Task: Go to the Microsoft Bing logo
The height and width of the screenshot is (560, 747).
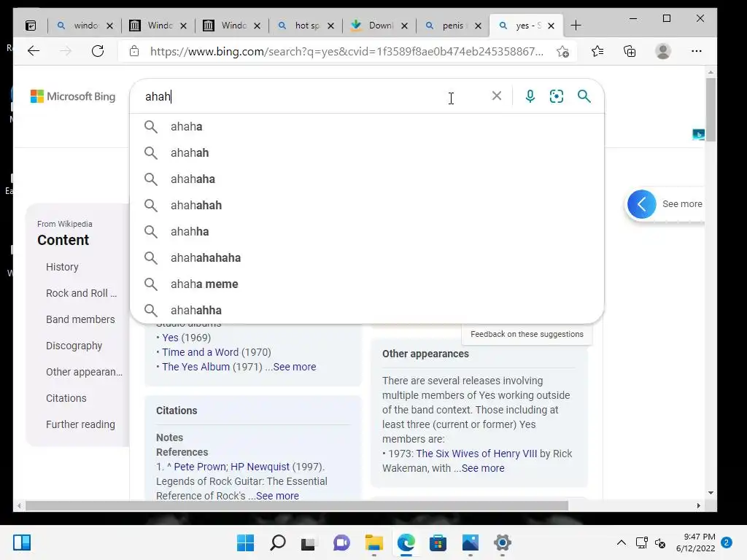Action: click(x=73, y=96)
